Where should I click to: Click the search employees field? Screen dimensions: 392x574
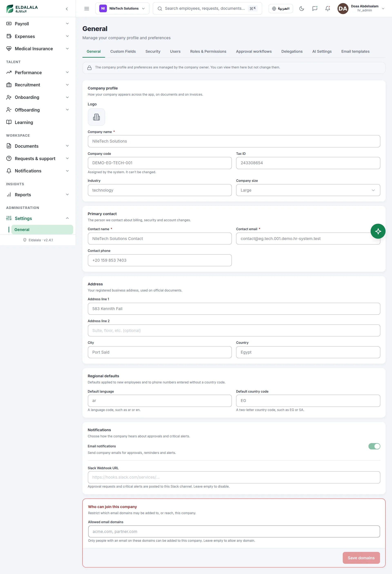tap(207, 8)
